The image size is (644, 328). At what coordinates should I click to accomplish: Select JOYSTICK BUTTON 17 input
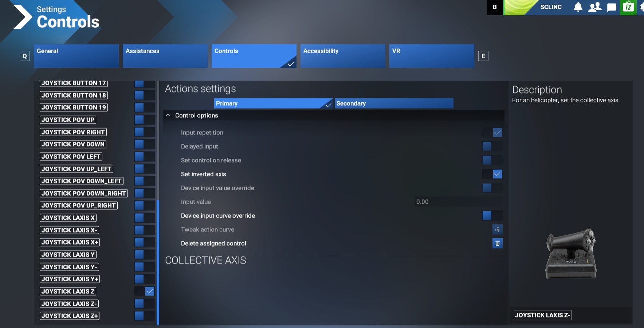coord(74,83)
